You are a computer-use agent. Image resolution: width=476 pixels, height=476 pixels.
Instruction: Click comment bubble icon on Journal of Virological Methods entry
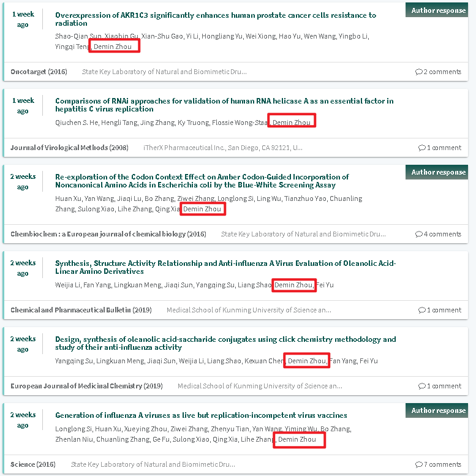click(421, 148)
